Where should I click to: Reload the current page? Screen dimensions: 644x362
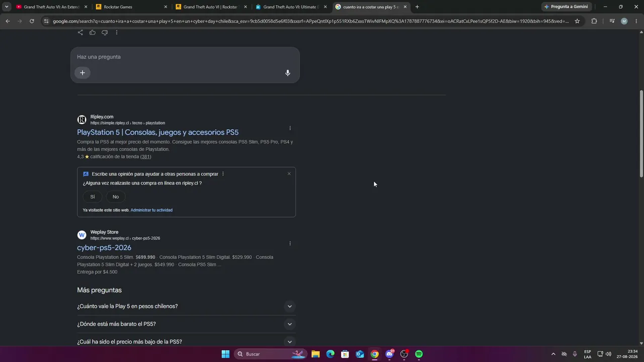tap(32, 21)
